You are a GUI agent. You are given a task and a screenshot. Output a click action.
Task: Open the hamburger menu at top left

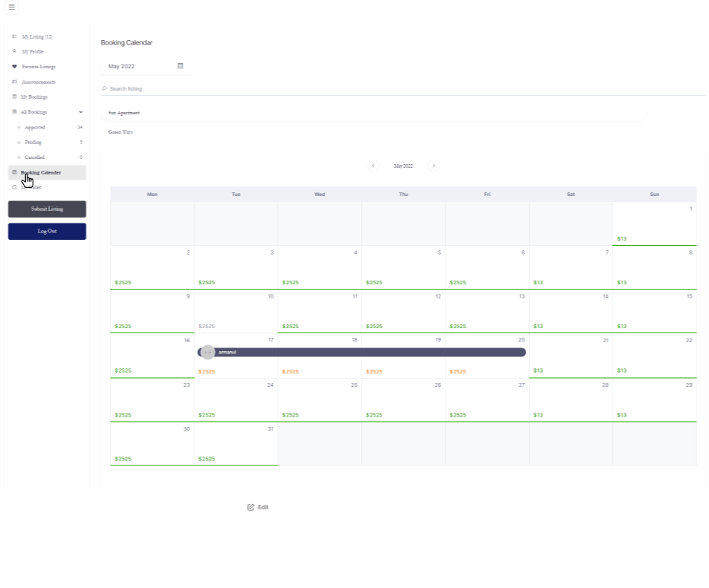pos(11,7)
